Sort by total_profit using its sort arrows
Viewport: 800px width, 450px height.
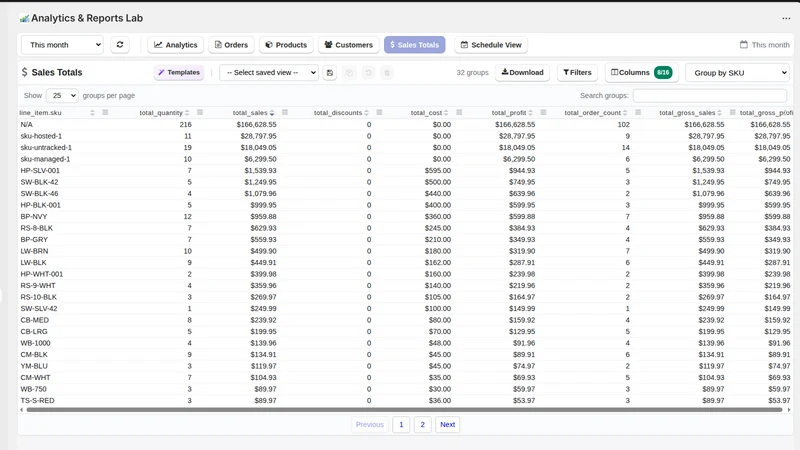click(x=531, y=113)
